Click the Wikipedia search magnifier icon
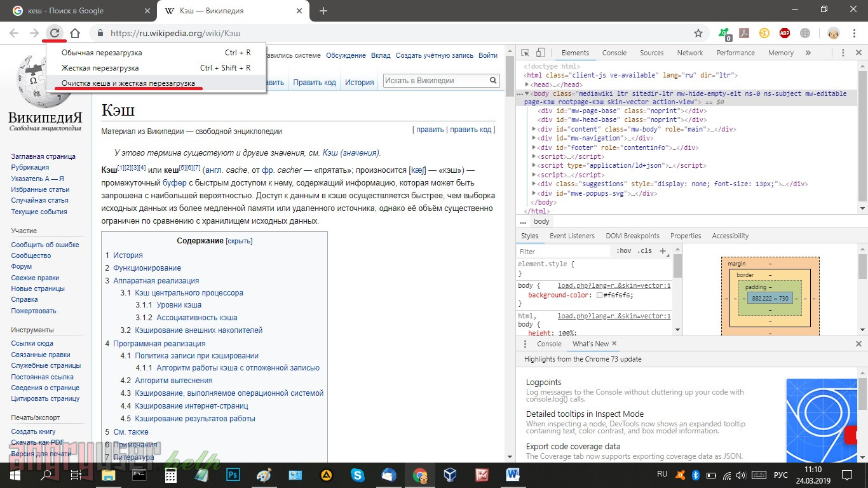Screen dimensions: 868x488 493,81
